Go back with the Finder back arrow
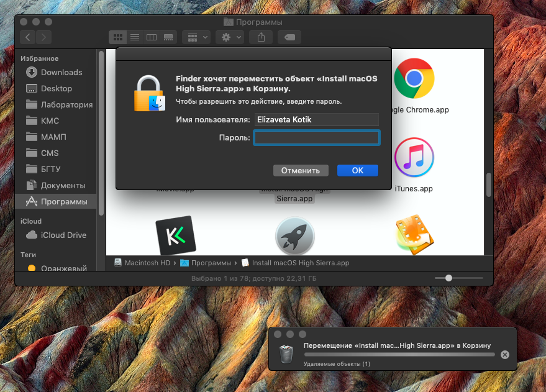 tap(28, 37)
